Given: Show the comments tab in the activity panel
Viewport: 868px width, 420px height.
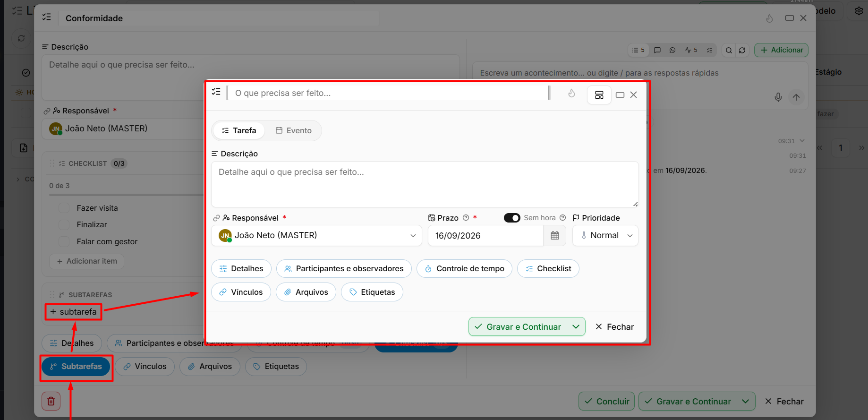Looking at the screenshot, I should [657, 50].
